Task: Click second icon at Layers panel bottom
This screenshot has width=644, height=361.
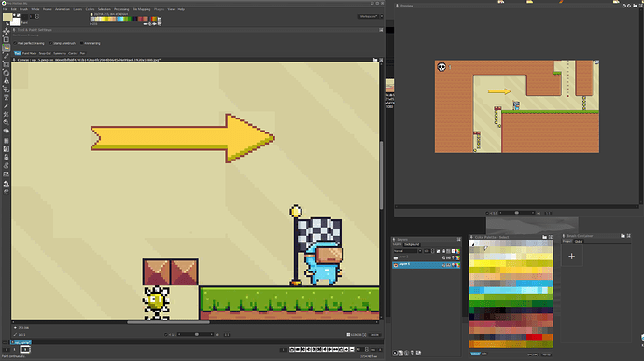Action: tap(400, 353)
